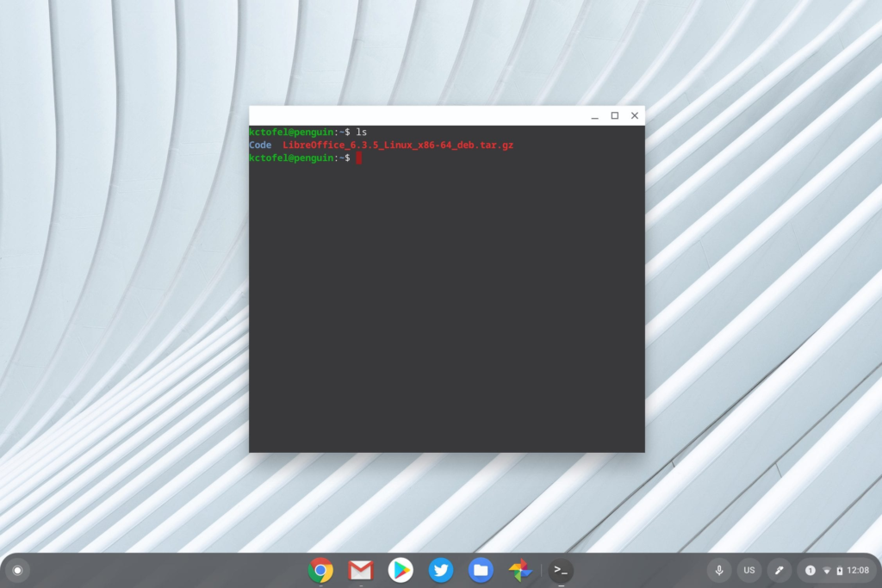Click the Code directory name in terminal
The image size is (882, 588).
click(260, 145)
